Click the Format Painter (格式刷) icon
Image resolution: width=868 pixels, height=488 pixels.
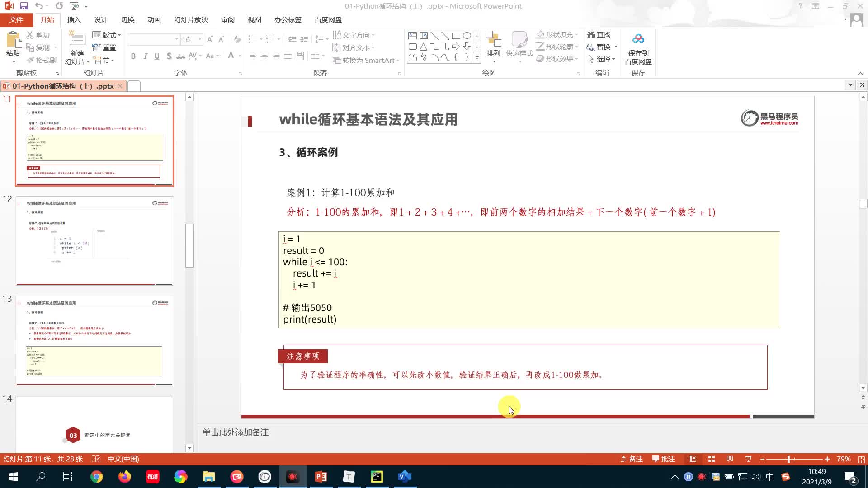pyautogui.click(x=30, y=60)
